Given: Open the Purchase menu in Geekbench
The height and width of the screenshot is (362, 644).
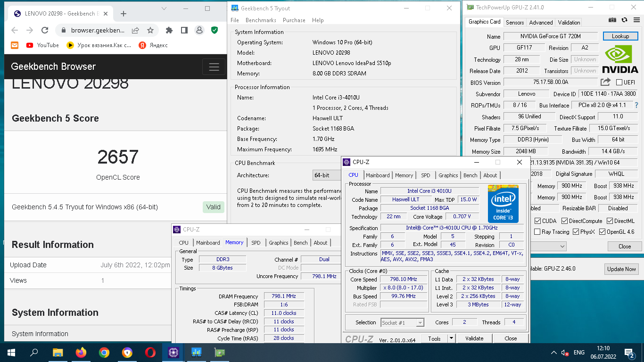Looking at the screenshot, I should (294, 20).
